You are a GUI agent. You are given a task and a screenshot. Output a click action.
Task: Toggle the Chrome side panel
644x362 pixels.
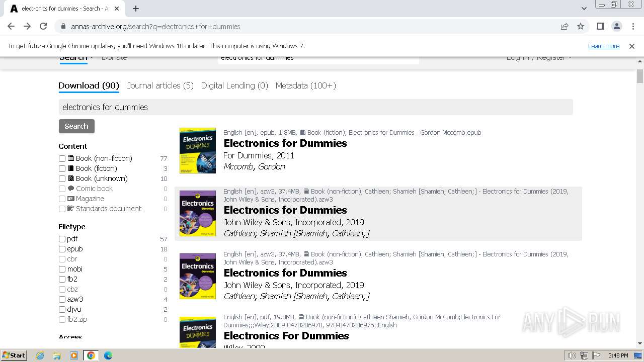pos(600,26)
